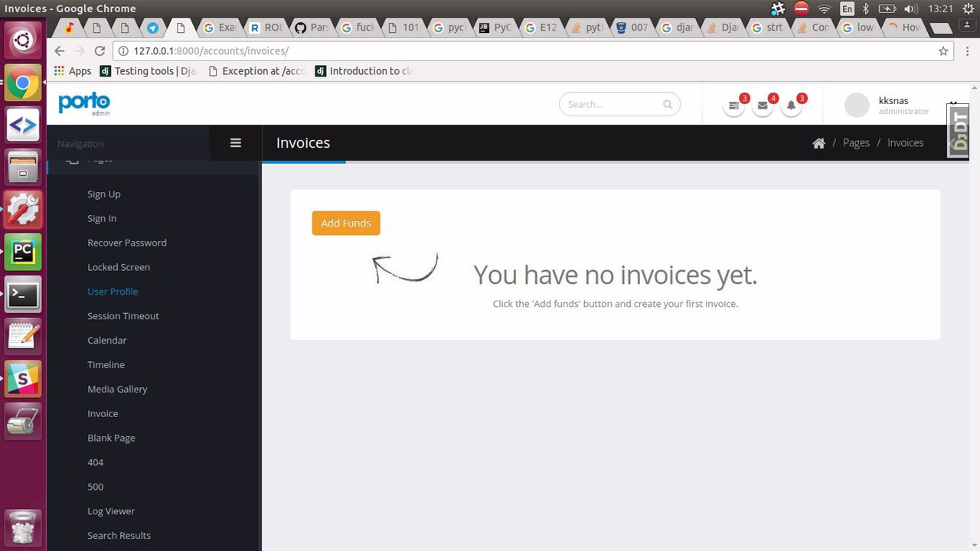The height and width of the screenshot is (551, 980).
Task: Switch to the 'E12' Google tab
Action: (541, 28)
